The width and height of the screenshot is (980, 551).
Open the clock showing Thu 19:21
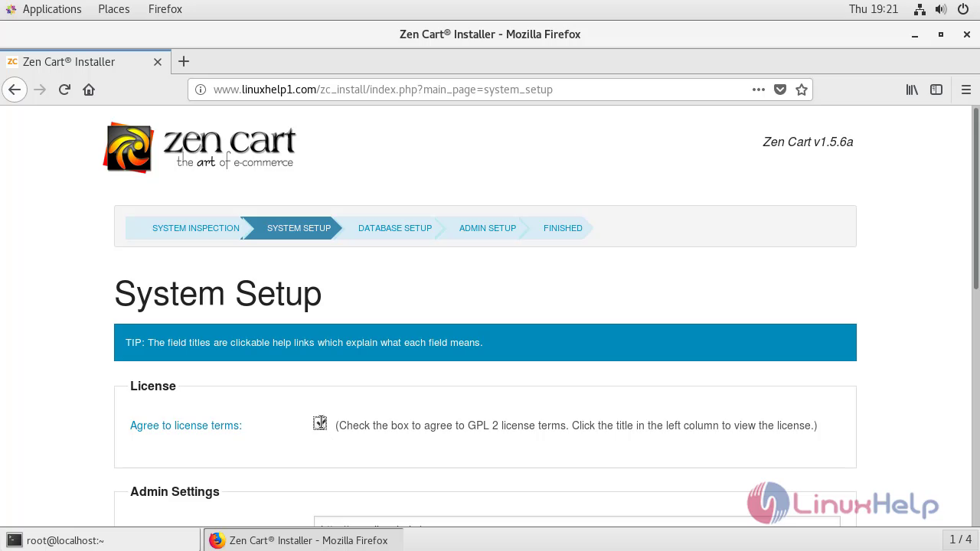pyautogui.click(x=873, y=9)
